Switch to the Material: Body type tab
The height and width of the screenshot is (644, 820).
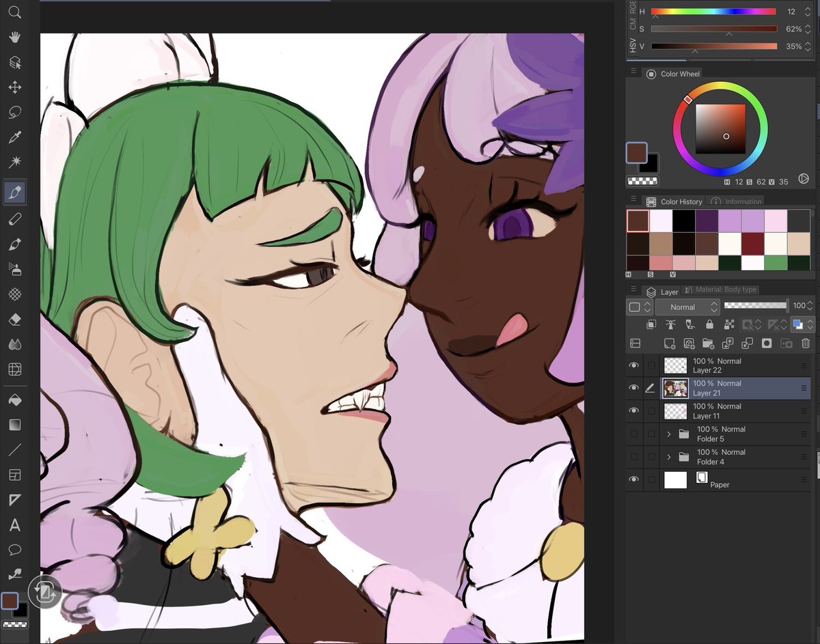point(720,290)
